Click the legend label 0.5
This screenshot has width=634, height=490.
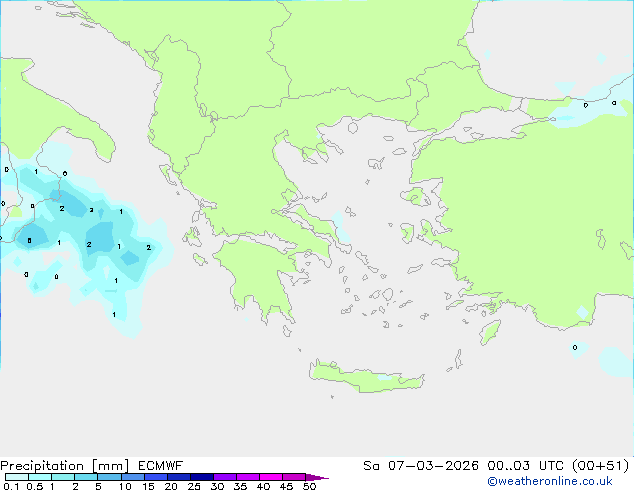click(x=34, y=486)
